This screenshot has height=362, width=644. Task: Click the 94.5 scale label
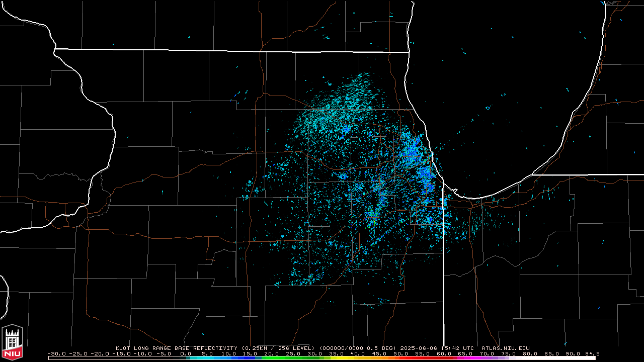tap(592, 353)
